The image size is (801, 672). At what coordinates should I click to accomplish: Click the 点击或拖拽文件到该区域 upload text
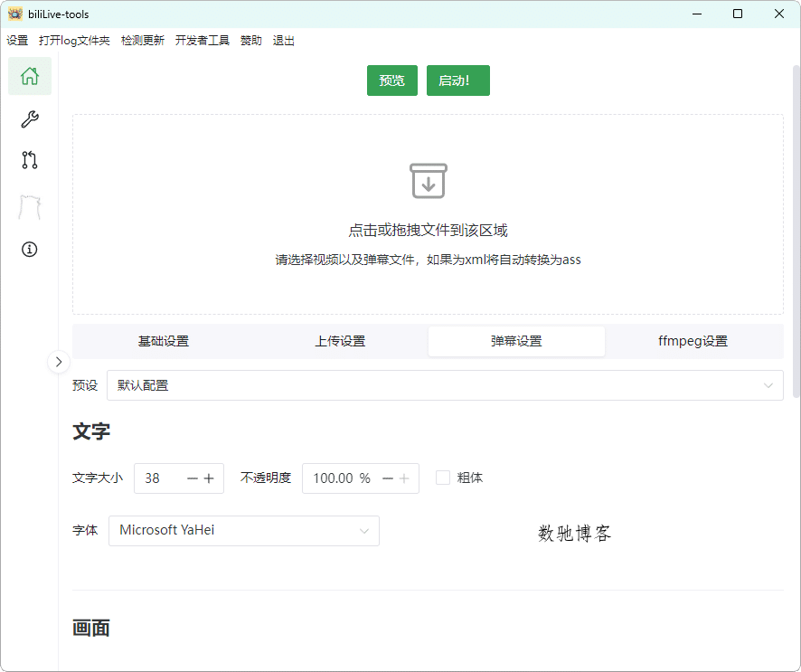pyautogui.click(x=429, y=231)
